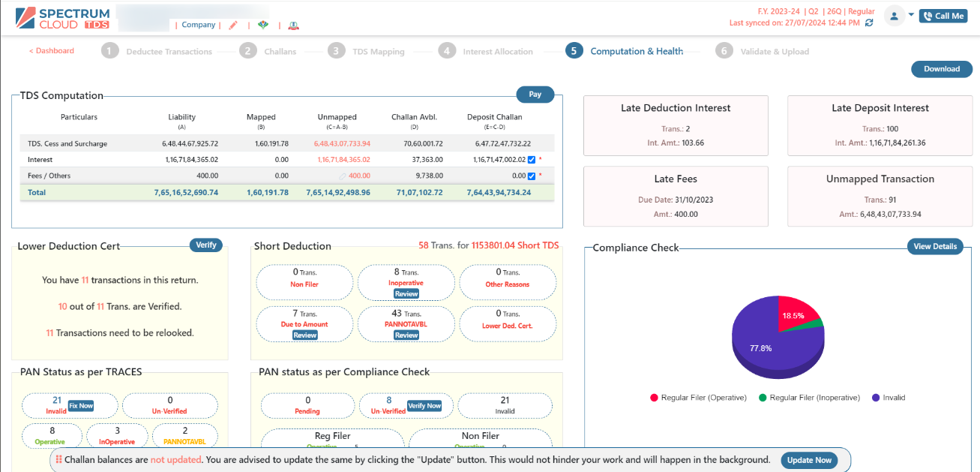
Task: Click the dotted grip icon on the challan notice bar
Action: [x=58, y=459]
